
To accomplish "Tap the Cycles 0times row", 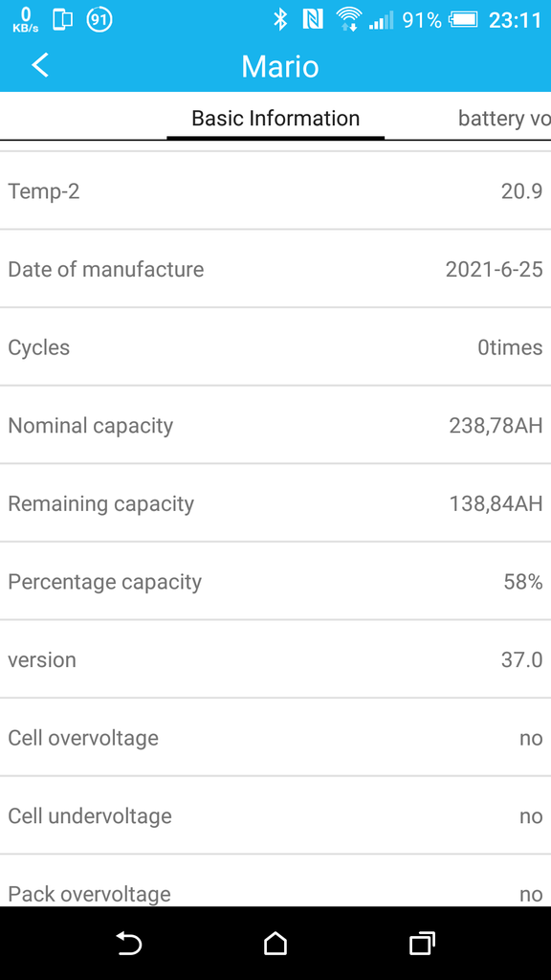I will click(275, 347).
